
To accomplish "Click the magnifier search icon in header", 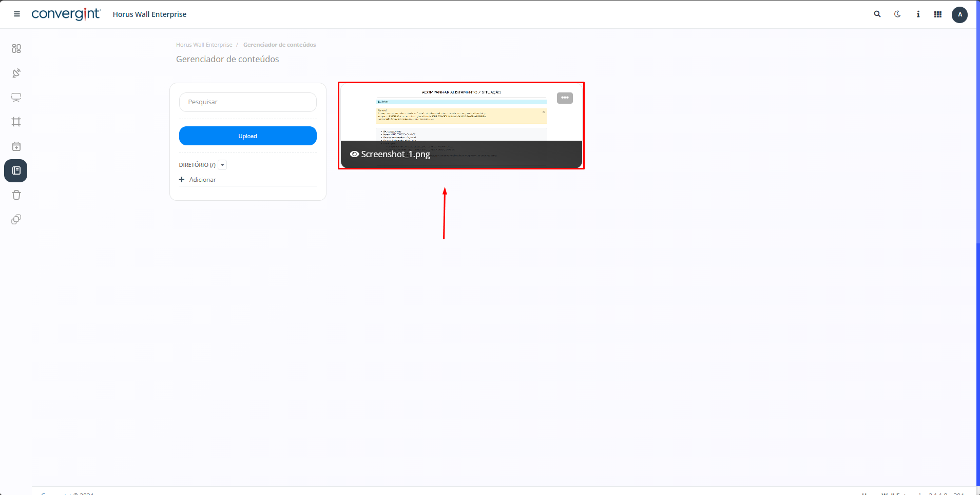I will (x=877, y=14).
